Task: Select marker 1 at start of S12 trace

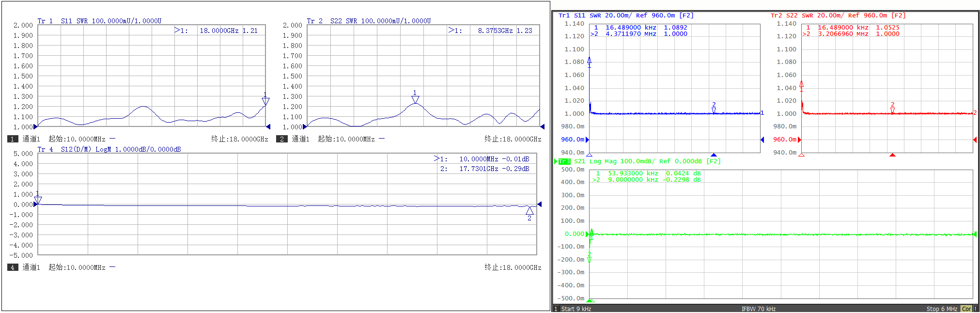Action: 38,200
